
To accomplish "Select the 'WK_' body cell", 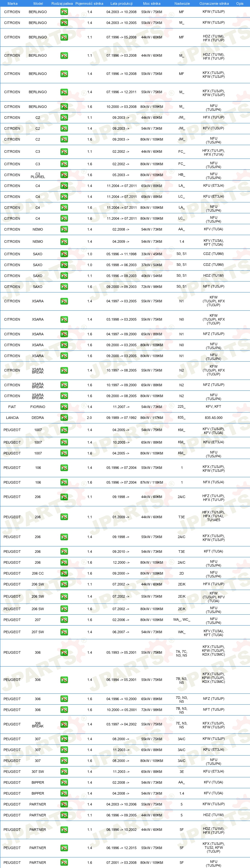I will tap(182, 632).
